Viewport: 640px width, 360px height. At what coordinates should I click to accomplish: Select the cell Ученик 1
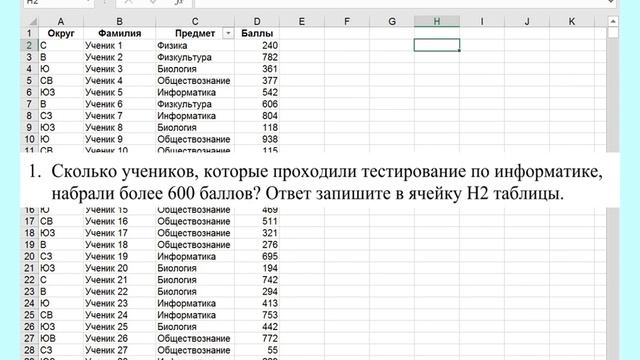(x=120, y=45)
